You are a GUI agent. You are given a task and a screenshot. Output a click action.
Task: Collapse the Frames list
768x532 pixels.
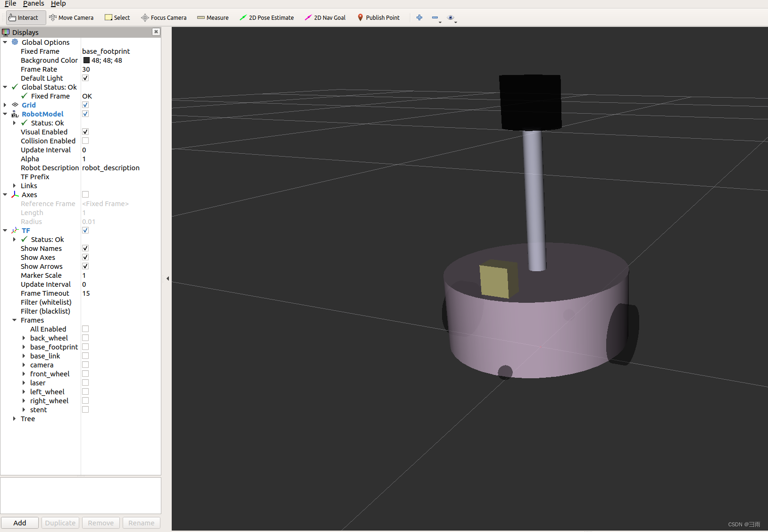coord(15,320)
